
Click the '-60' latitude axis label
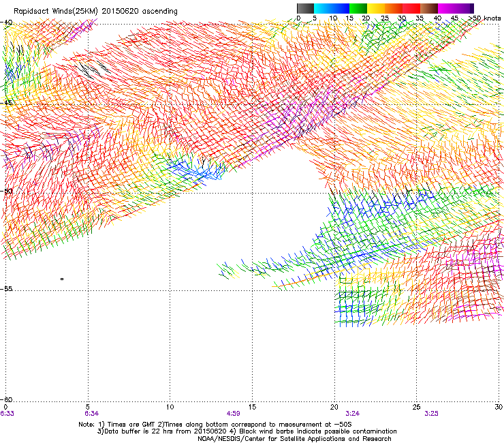pyautogui.click(x=6, y=399)
